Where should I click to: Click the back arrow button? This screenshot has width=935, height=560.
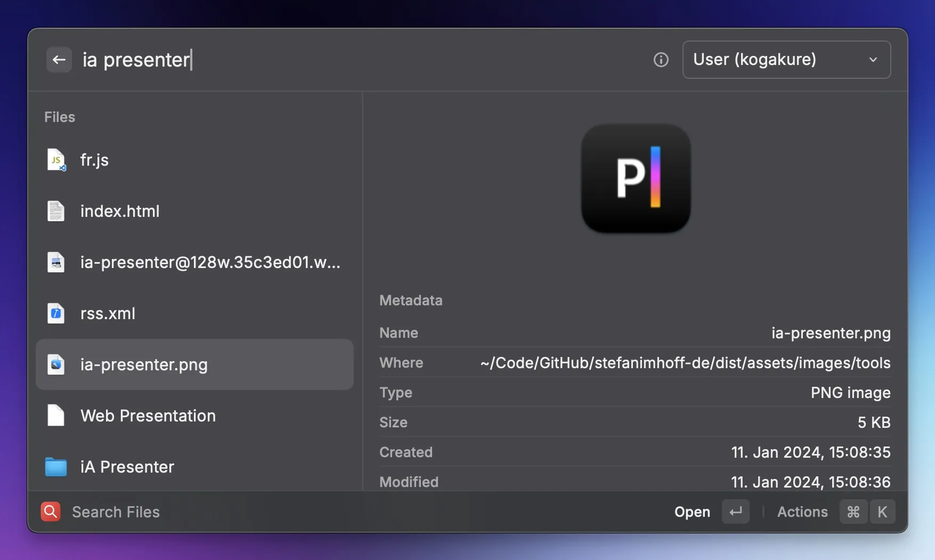point(59,60)
